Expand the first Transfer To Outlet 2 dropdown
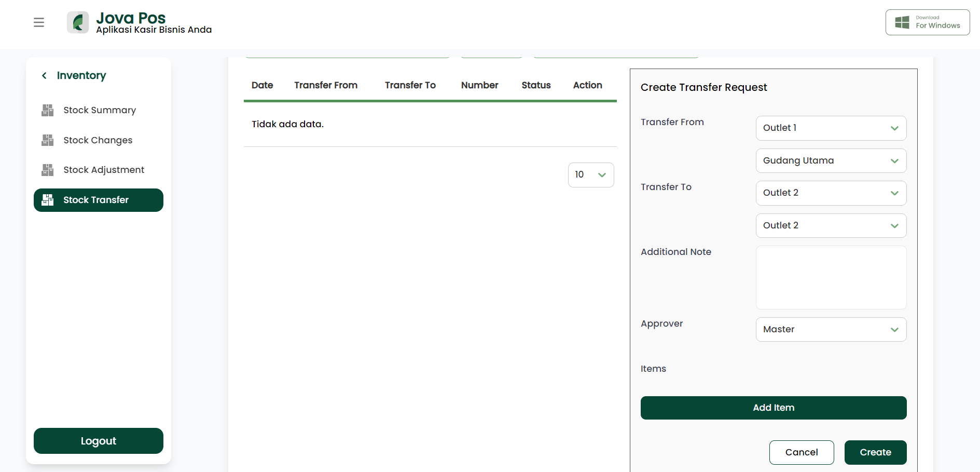Screen dimensions: 980x472 click(831, 193)
